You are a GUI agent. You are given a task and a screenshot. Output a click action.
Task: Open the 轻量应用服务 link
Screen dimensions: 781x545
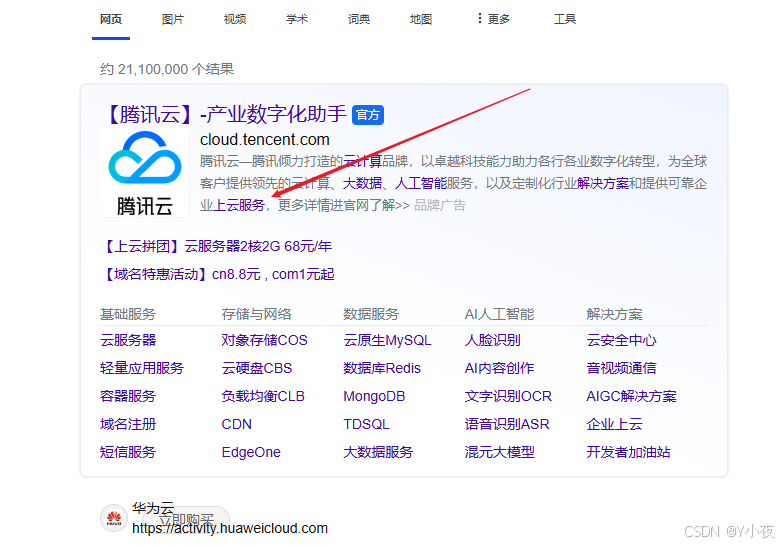pyautogui.click(x=142, y=368)
